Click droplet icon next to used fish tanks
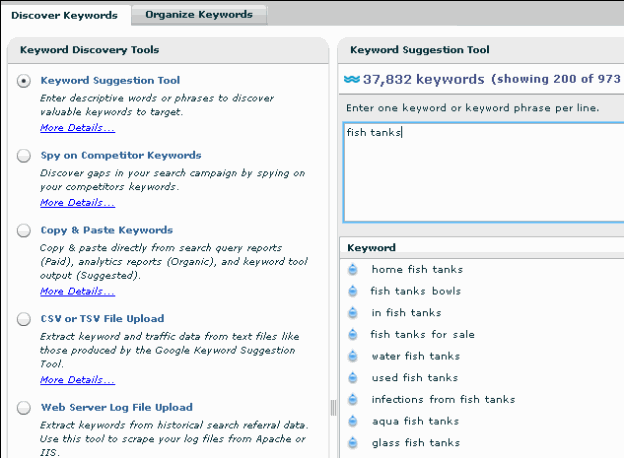The width and height of the screenshot is (624, 458). [352, 378]
